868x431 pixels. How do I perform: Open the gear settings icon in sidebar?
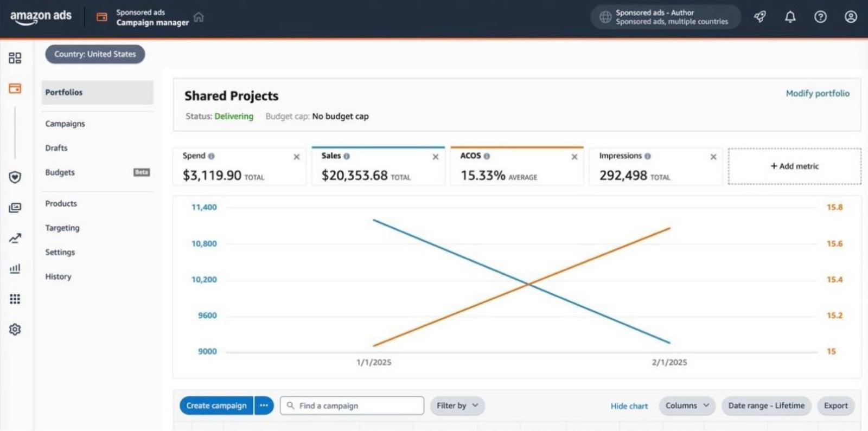click(15, 329)
